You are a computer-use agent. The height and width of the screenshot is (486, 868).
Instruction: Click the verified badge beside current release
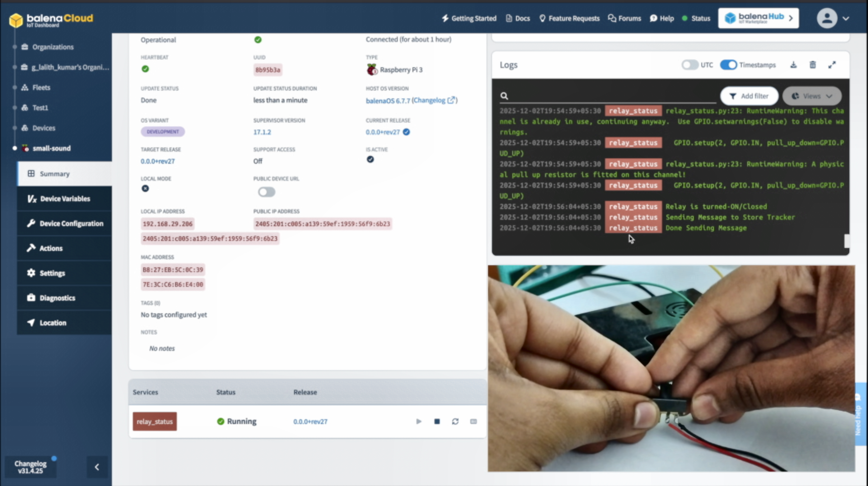tap(406, 132)
